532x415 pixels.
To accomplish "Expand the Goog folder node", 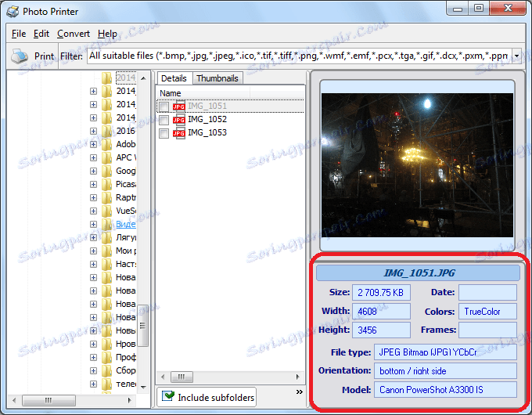I will (x=93, y=171).
